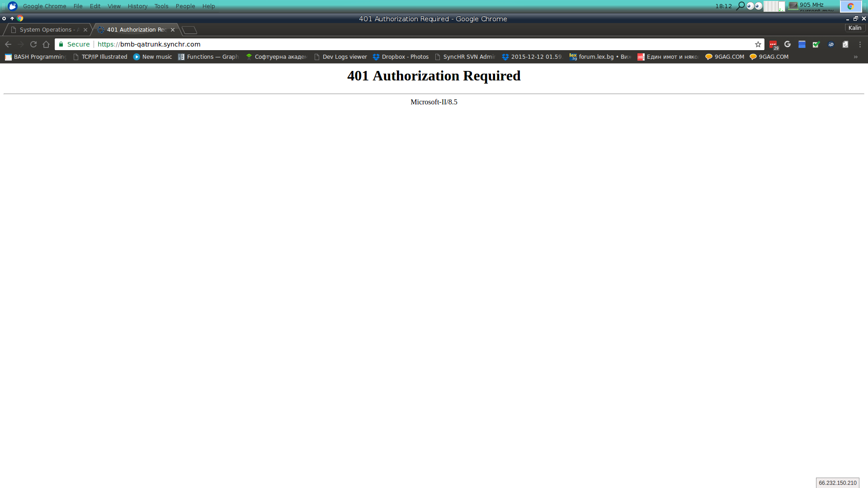Click the Chrome icon in title bar
This screenshot has width=868, height=488.
coord(20,19)
